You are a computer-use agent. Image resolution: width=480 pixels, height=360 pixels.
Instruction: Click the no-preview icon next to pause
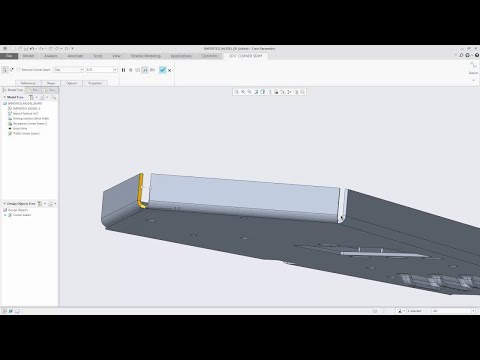click(131, 70)
